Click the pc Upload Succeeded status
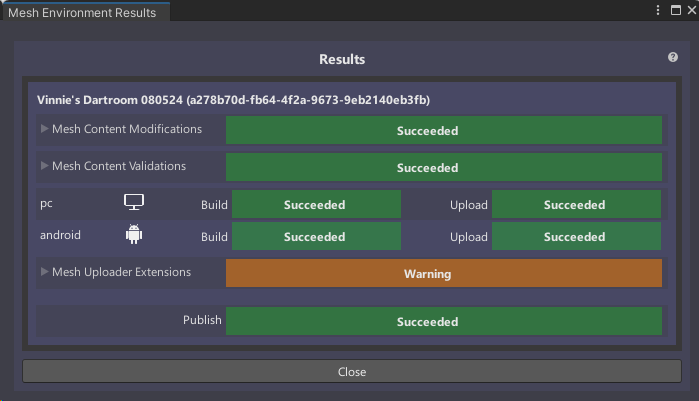 [576, 204]
